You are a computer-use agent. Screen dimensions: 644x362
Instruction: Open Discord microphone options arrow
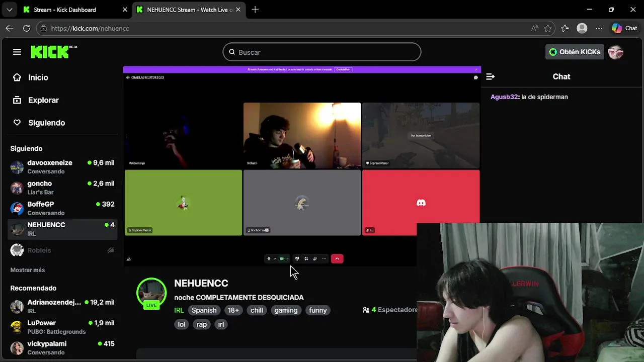(274, 259)
